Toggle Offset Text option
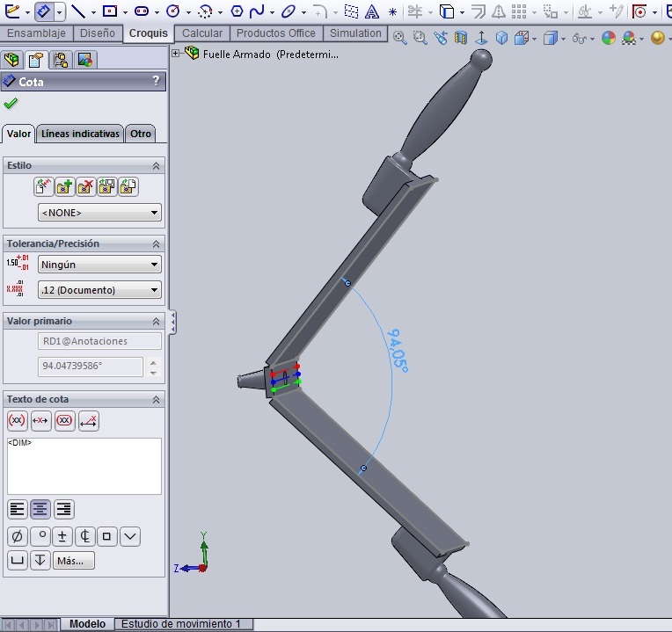Viewport: 672px width, 632px height. click(x=89, y=420)
